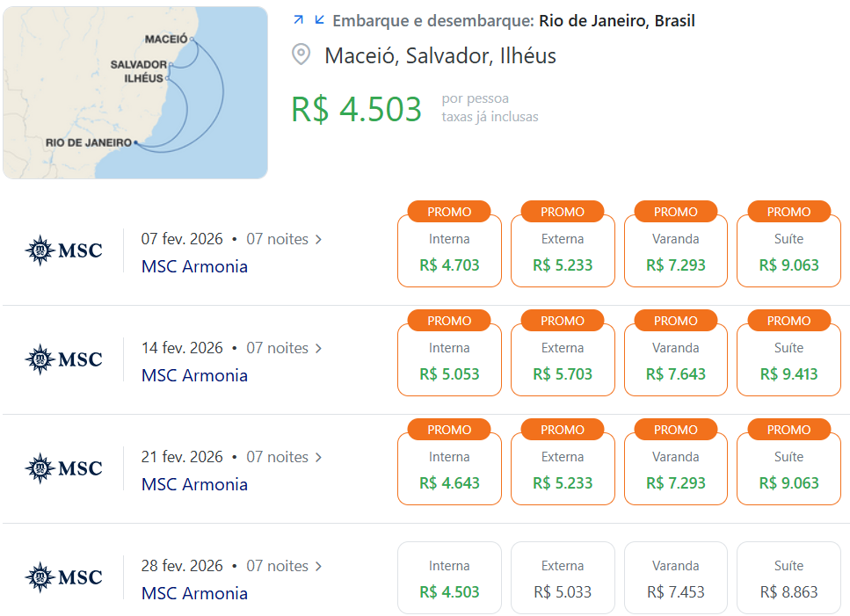The image size is (850, 616).
Task: Select Interna R$ 4.503 cabin on 28 fev.
Action: [x=449, y=577]
